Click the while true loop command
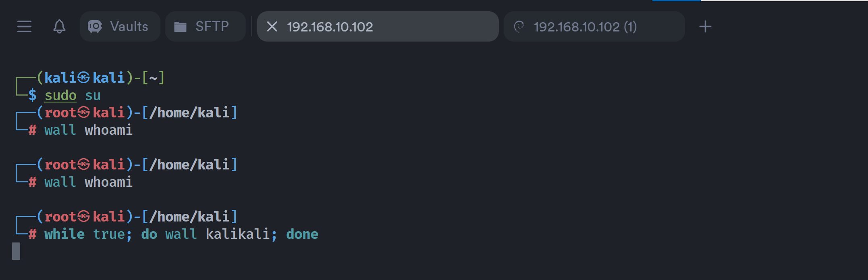Viewport: 868px width, 280px height. (x=181, y=234)
